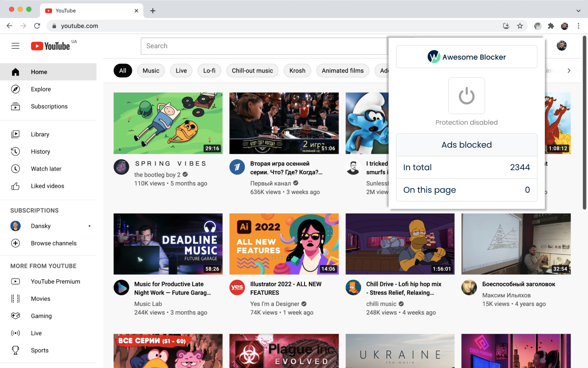Select the Chill-out music filter chip

(x=252, y=71)
